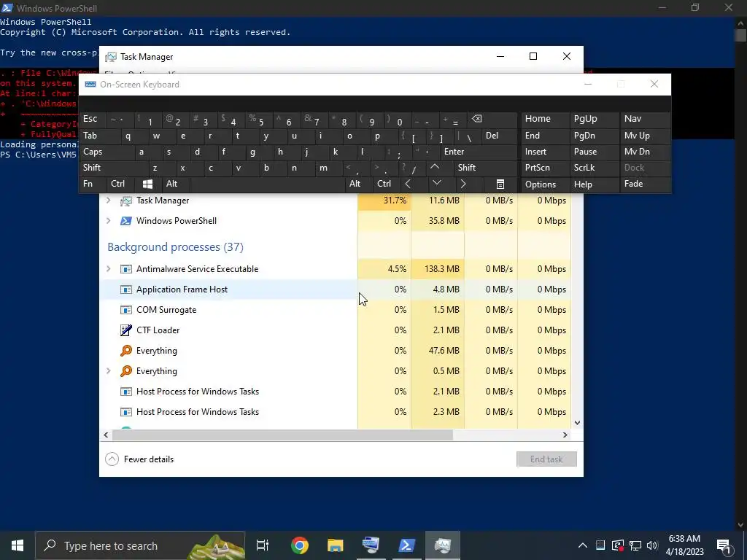Click the left arrow key on On-Screen Keyboard

[x=408, y=184]
